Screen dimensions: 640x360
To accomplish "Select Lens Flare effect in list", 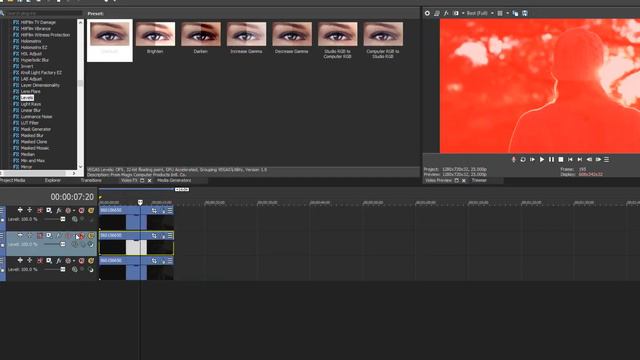I will 30,91.
